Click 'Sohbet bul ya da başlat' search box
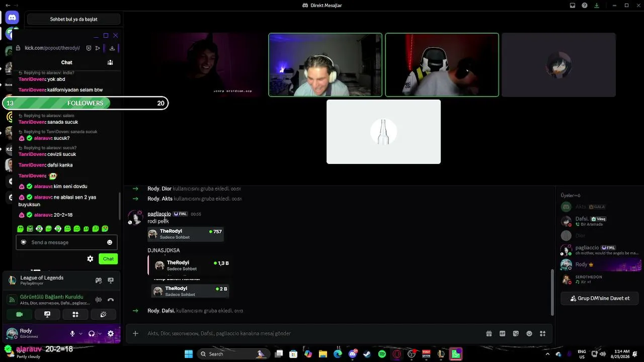The image size is (644, 362). click(73, 19)
